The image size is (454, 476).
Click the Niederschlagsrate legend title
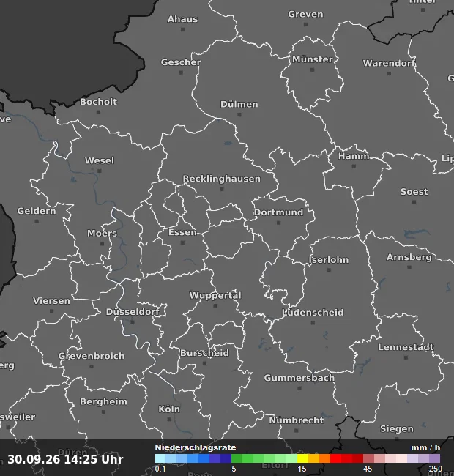pos(196,447)
